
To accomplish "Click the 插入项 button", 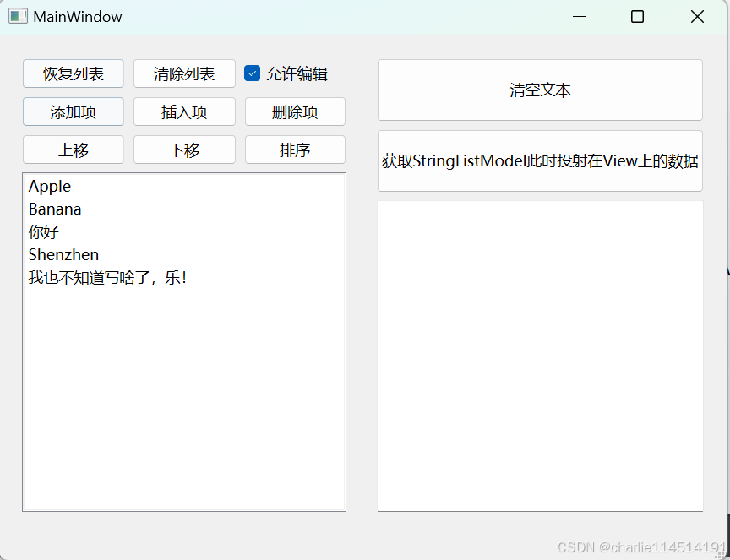I will 184,111.
